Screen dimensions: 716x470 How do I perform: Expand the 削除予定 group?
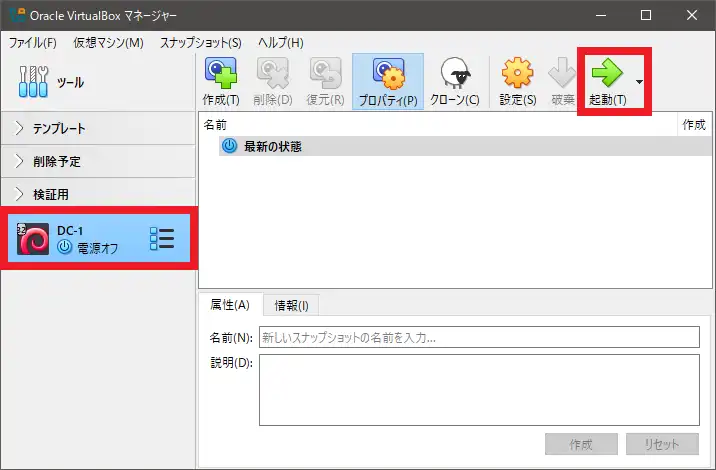coord(20,161)
